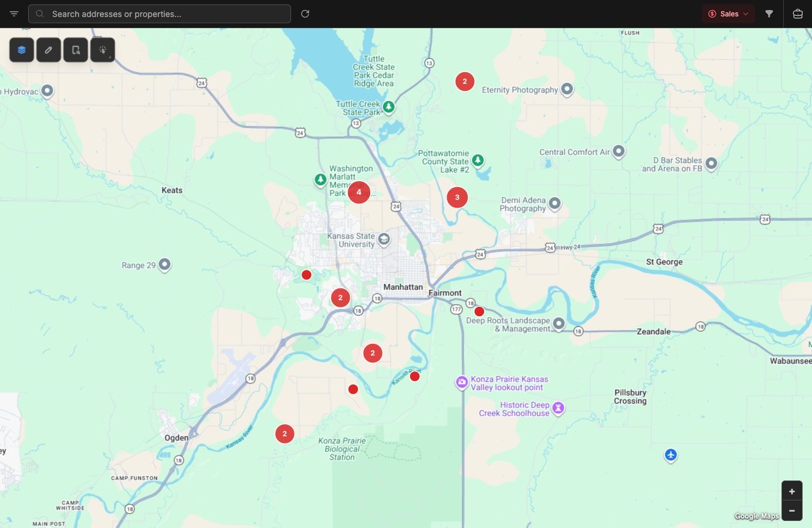Open the briefcase portfolio icon

point(798,14)
